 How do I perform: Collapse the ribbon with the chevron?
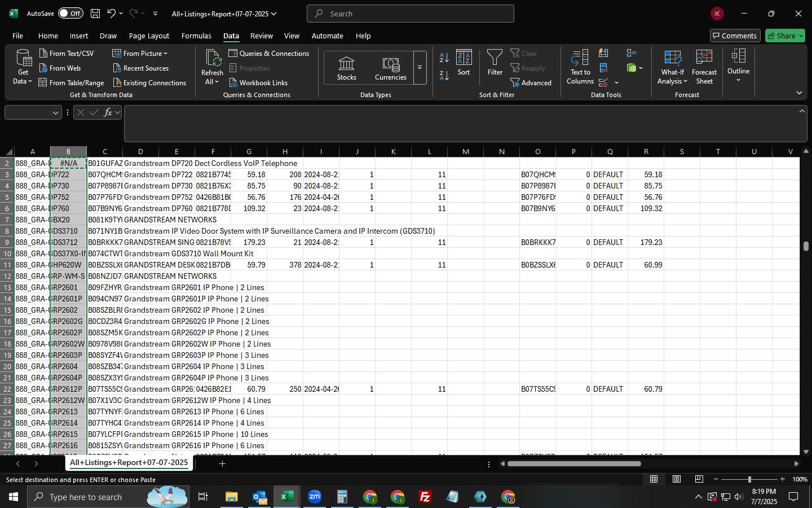(799, 93)
